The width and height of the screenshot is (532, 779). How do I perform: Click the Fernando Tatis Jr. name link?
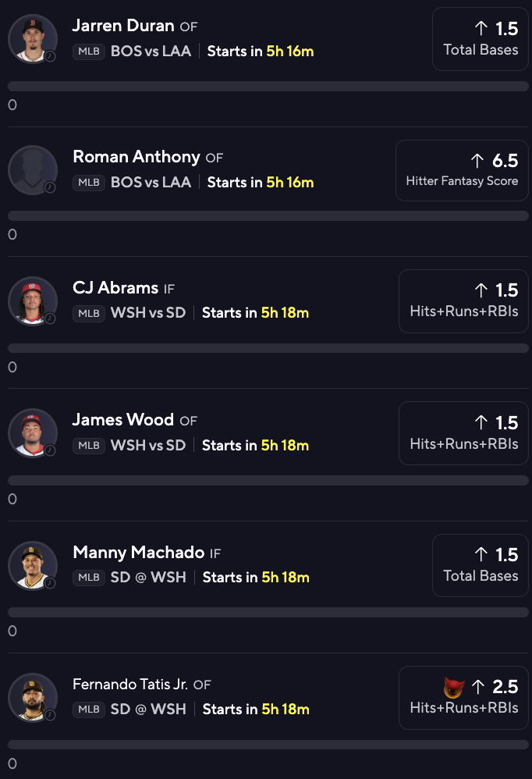point(130,685)
